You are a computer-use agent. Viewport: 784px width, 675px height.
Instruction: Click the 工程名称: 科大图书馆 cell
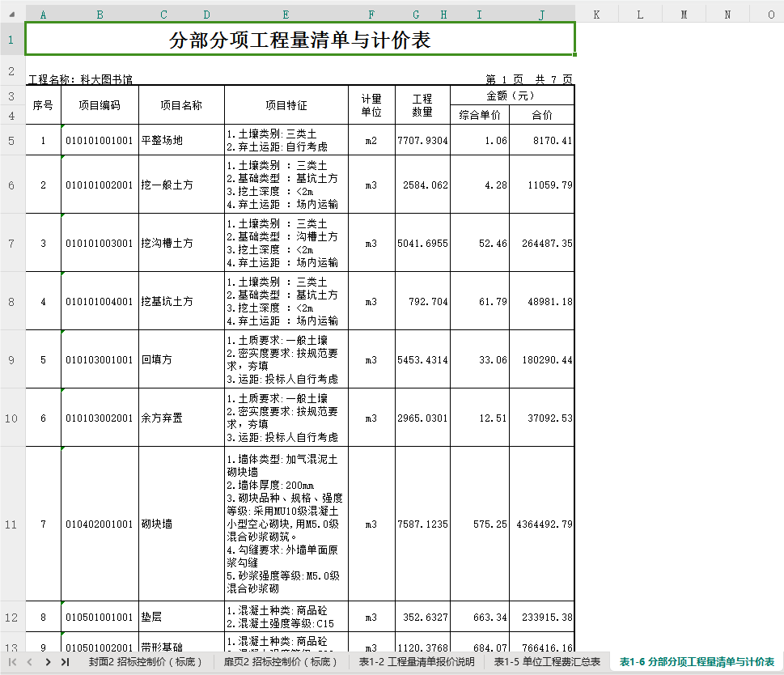[x=80, y=79]
